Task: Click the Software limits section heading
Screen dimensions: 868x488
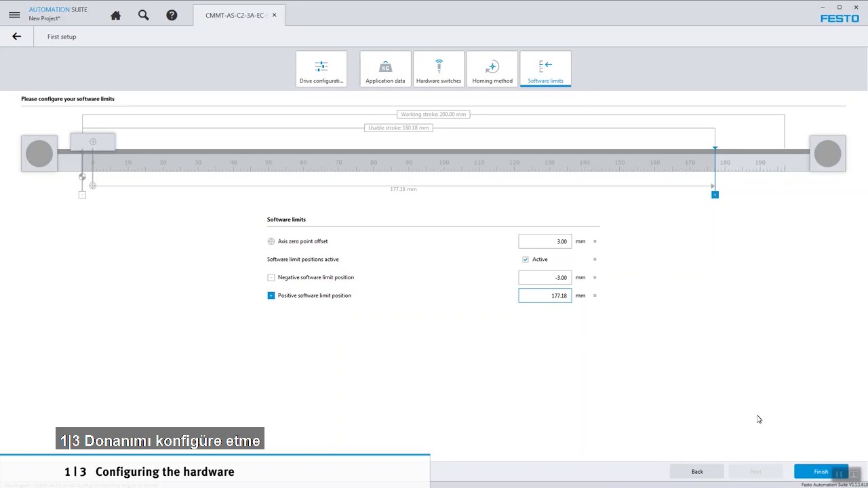Action: click(x=286, y=220)
